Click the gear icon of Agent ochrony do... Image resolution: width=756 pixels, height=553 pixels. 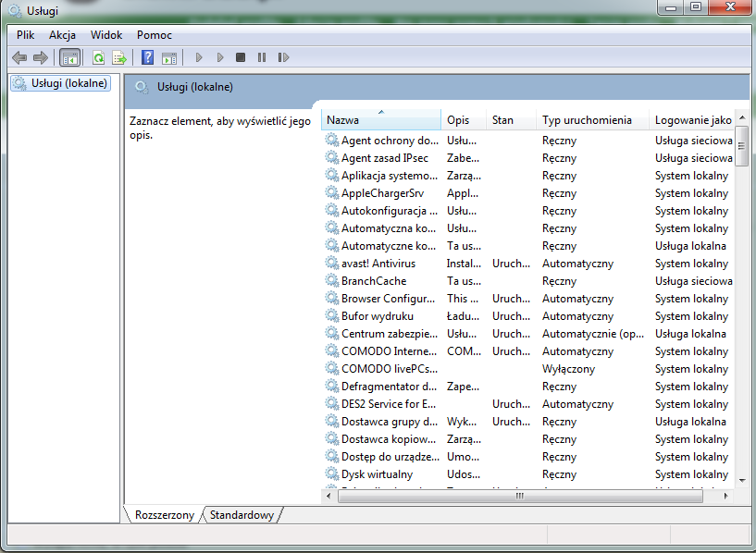click(331, 141)
